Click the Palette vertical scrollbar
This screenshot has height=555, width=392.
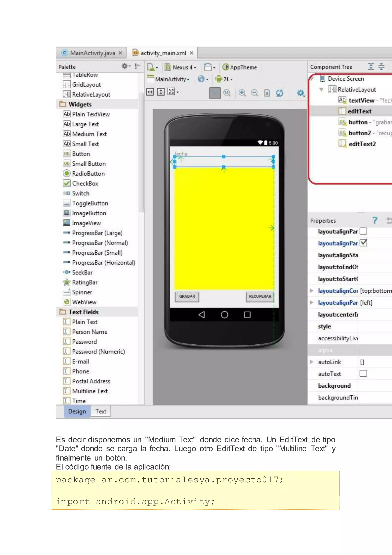[141, 152]
